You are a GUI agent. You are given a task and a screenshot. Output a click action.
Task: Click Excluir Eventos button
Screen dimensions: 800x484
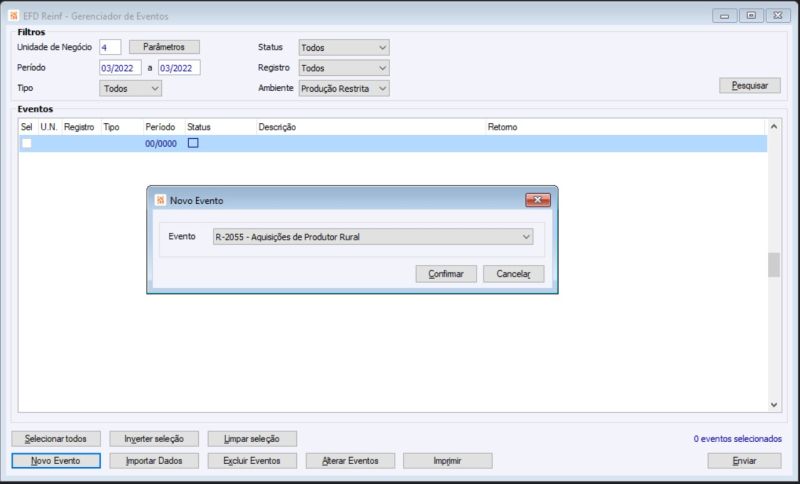(252, 461)
